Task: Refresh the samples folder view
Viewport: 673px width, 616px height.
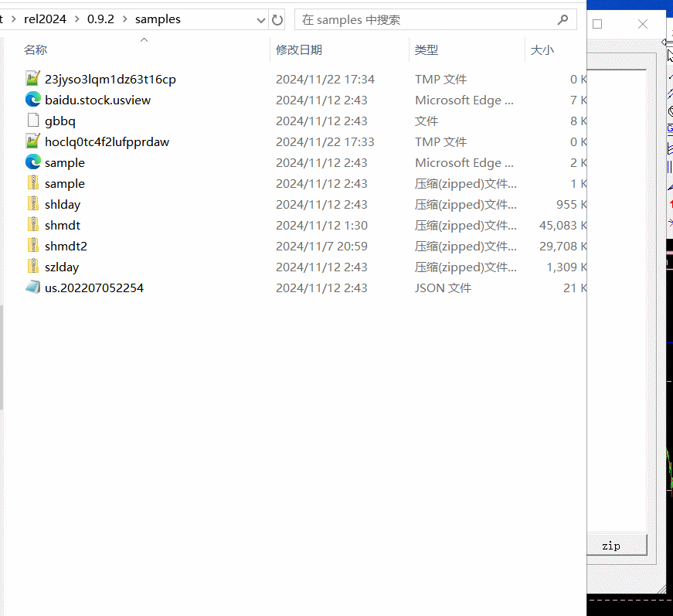Action: click(277, 20)
